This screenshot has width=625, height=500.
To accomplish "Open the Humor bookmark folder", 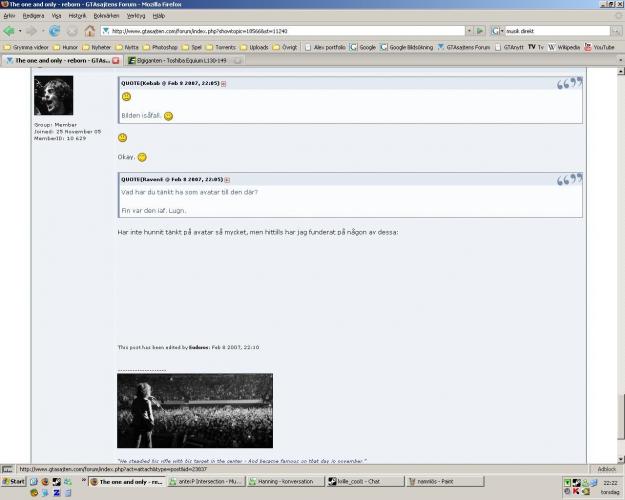I will click(x=66, y=47).
